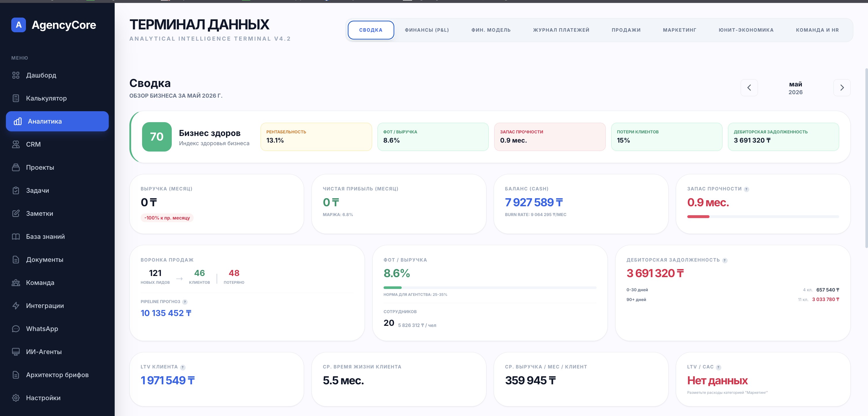Click the ФОТ / Выручка 8.6% indicator chip
868x416 pixels.
[x=433, y=137]
